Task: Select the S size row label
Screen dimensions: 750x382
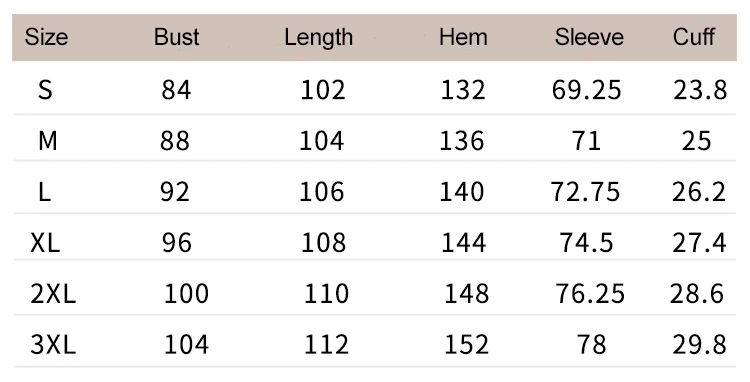Action: tap(45, 89)
